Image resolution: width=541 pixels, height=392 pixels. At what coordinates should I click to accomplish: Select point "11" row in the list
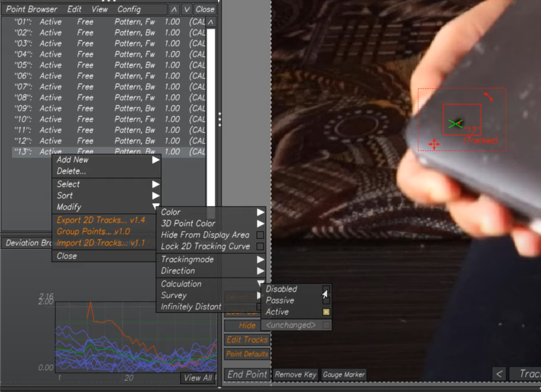point(109,130)
